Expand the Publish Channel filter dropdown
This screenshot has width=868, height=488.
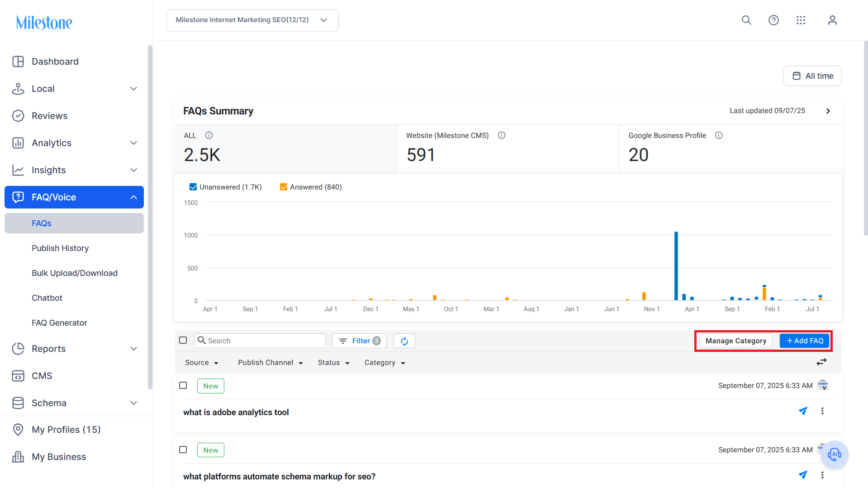270,363
